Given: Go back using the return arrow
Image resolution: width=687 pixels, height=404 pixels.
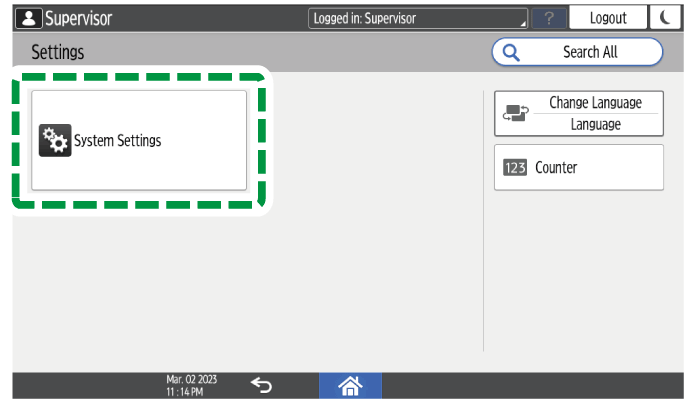Looking at the screenshot, I should (x=261, y=385).
